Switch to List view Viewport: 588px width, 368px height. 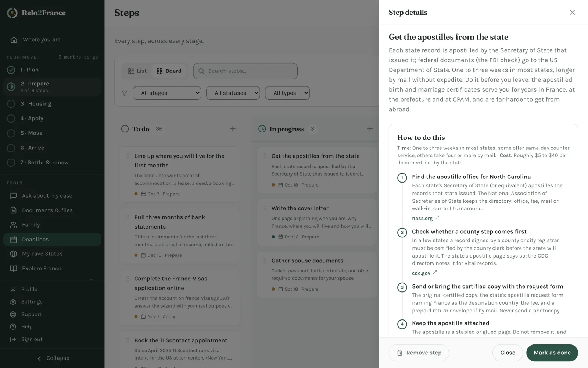pos(137,71)
